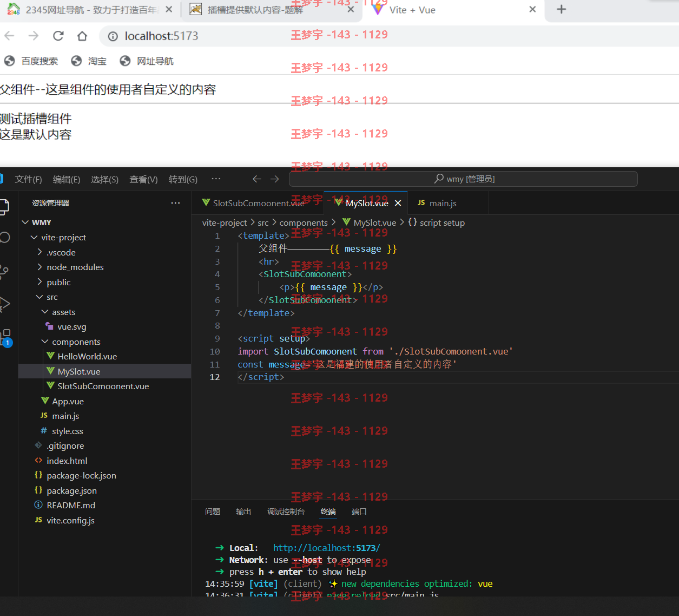Open the 淘宝 bookmark

tap(89, 61)
